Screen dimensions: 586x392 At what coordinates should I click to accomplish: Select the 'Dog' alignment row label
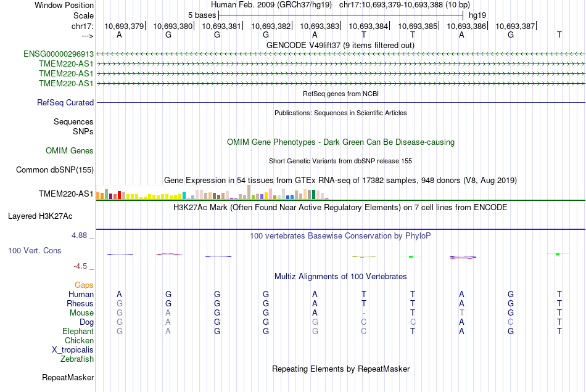pyautogui.click(x=86, y=322)
